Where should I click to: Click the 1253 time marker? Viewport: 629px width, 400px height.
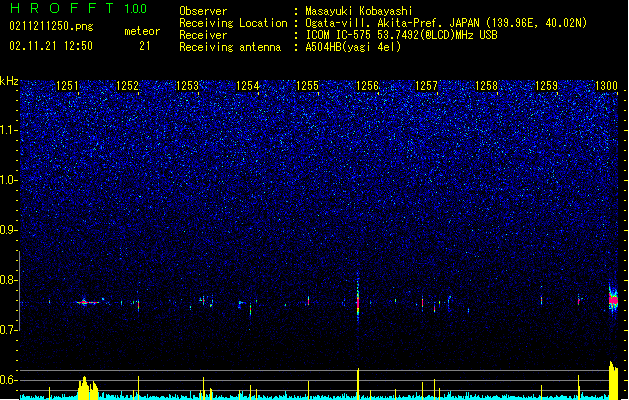187,86
